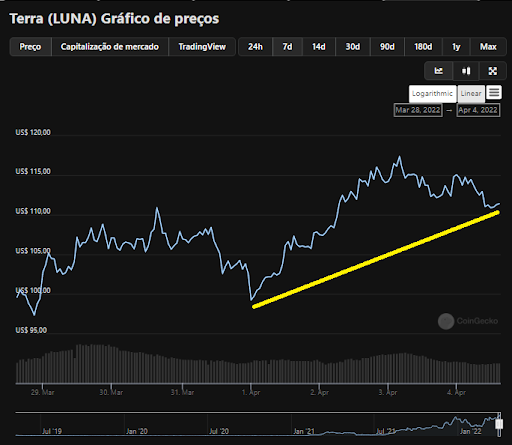Click the US$ 105,00 price axis label
The width and height of the screenshot is (512, 445).
(x=33, y=251)
